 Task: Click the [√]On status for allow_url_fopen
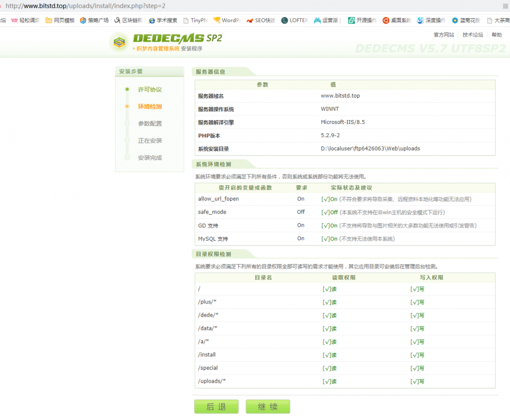[329, 199]
